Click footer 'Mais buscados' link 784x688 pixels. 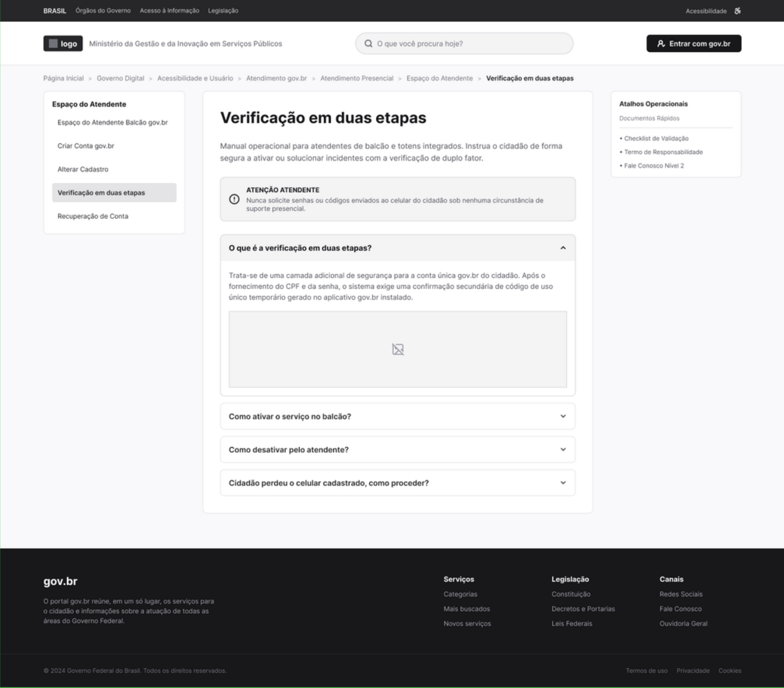467,609
